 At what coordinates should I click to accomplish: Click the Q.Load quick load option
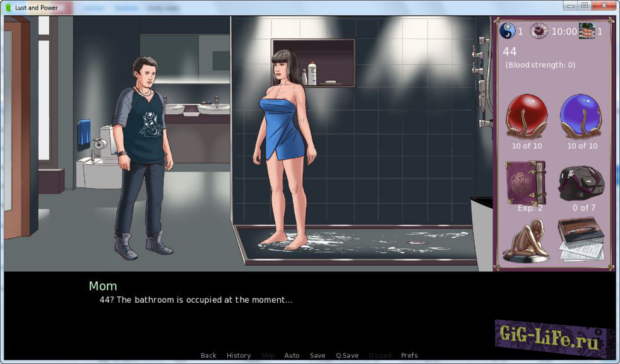(379, 355)
